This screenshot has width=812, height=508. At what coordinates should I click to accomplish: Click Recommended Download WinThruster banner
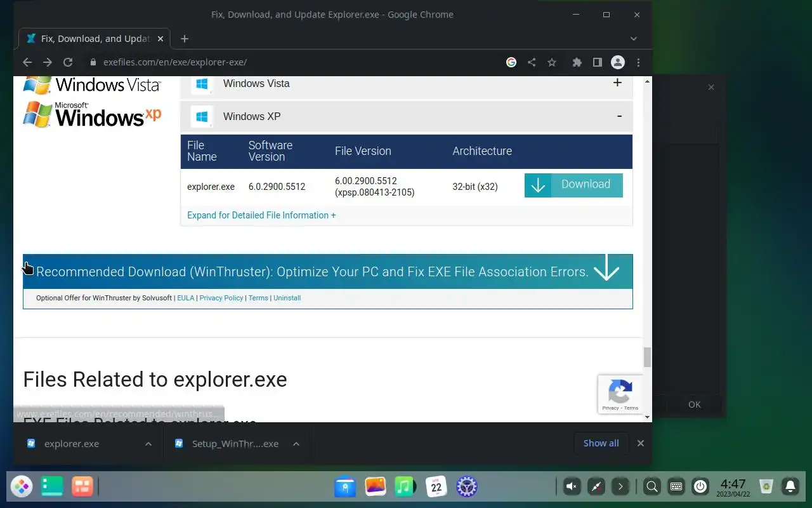(x=328, y=272)
